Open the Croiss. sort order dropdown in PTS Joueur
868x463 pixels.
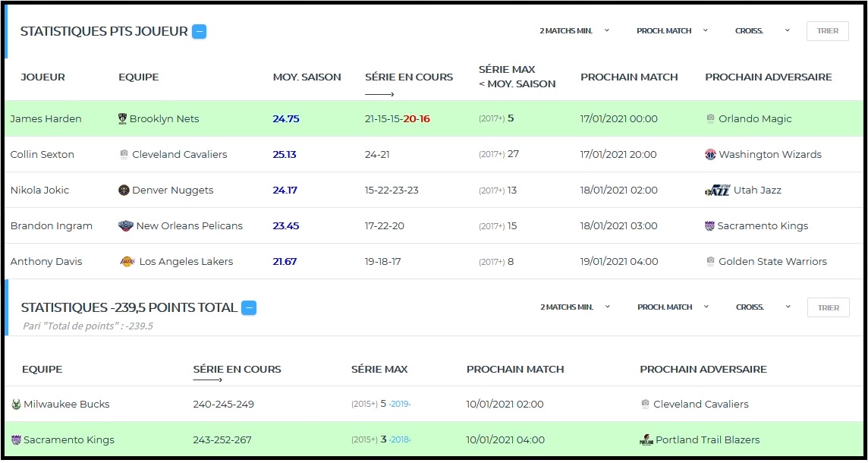pyautogui.click(x=763, y=31)
